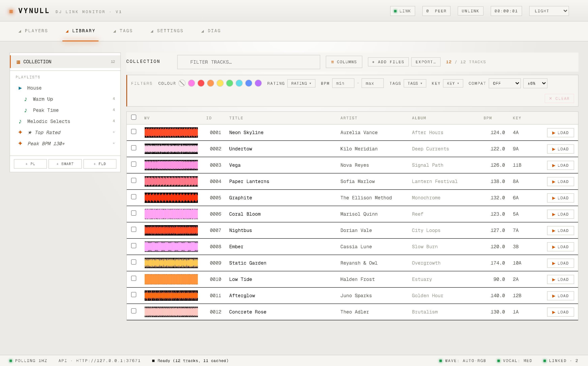Click the Peak BPM 130+ smart playlist icon
The width and height of the screenshot is (588, 366).
[20, 143]
